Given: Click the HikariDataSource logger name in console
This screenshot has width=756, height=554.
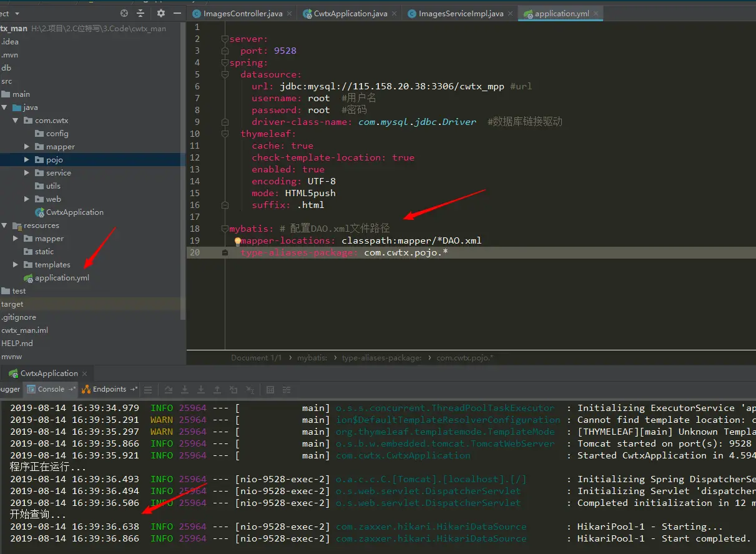Looking at the screenshot, I should 431,527.
